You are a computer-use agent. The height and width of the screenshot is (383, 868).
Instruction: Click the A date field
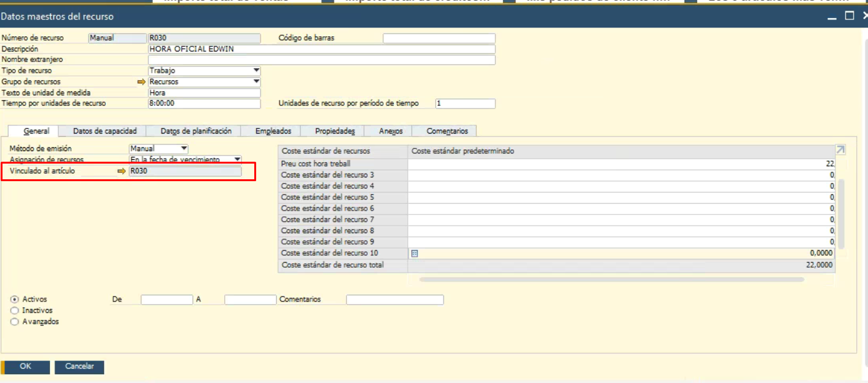[x=250, y=300]
